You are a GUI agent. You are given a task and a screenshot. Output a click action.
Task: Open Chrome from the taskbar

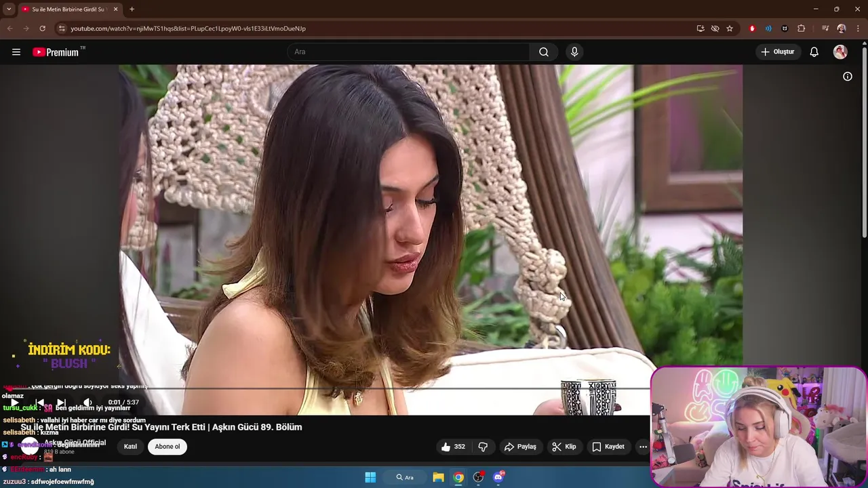(x=458, y=477)
